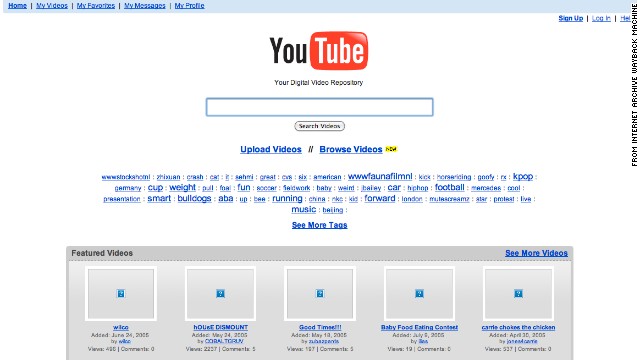640x360 pixels.
Task: Select the london tag
Action: tap(412, 199)
